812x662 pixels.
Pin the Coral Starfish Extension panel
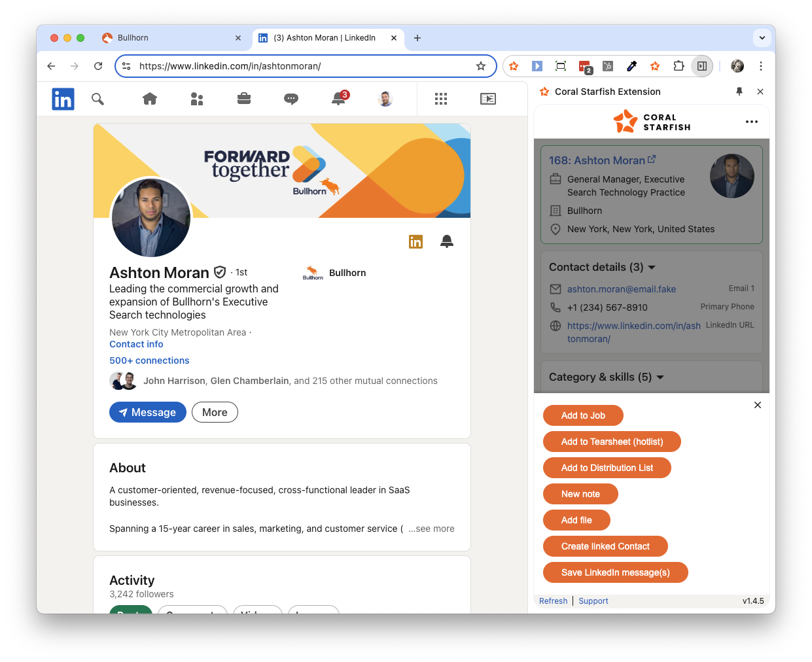tap(739, 92)
